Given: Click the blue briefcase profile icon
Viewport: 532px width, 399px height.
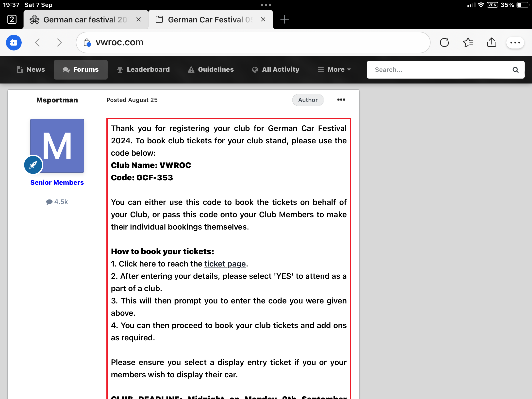Looking at the screenshot, I should point(14,43).
